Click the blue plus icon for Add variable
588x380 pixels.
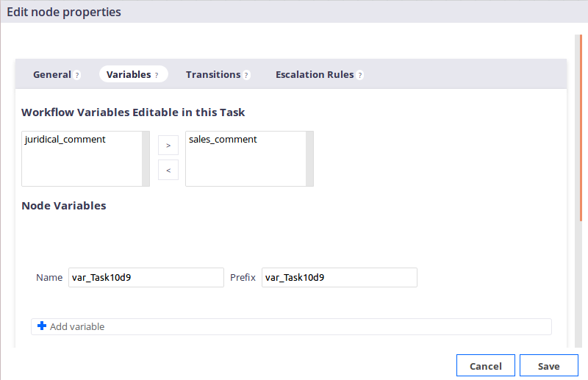tap(42, 326)
